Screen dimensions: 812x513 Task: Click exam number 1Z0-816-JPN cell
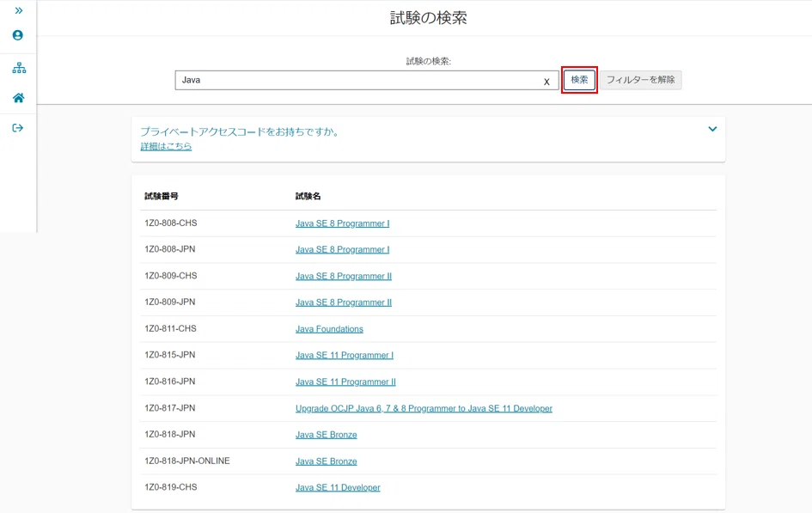tap(170, 381)
